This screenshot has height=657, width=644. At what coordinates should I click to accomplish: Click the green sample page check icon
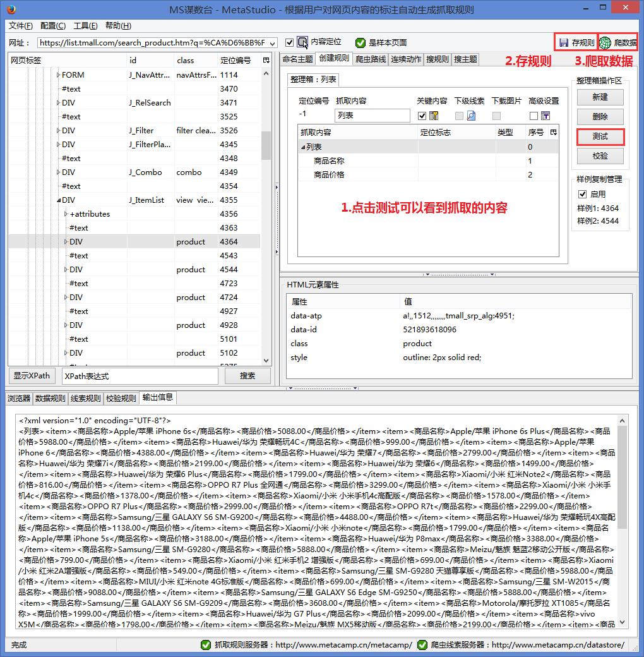[360, 43]
